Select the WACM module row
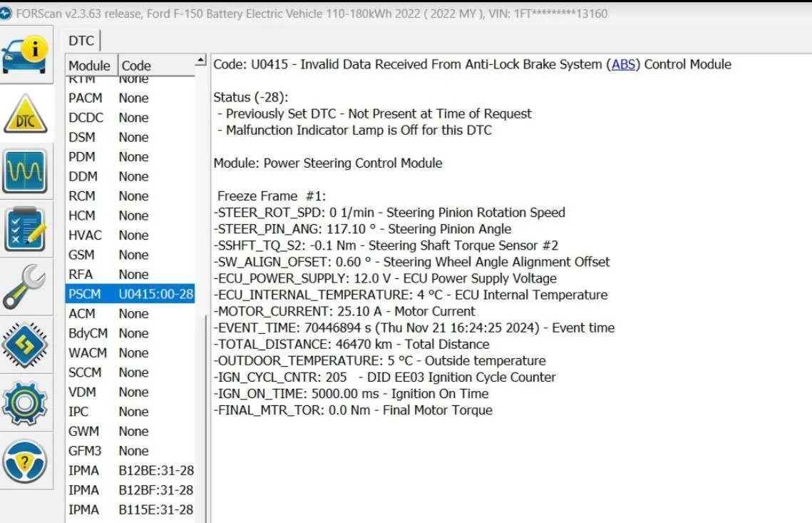 coord(130,353)
